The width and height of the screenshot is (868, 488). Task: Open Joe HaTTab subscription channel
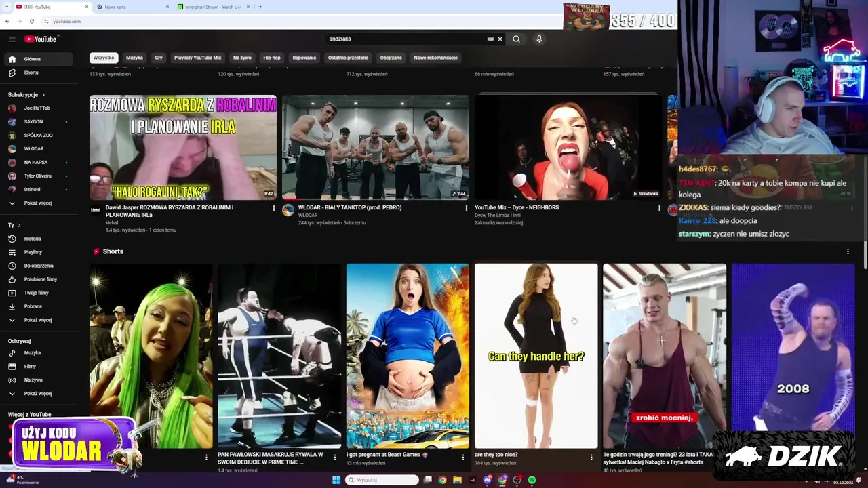click(37, 108)
